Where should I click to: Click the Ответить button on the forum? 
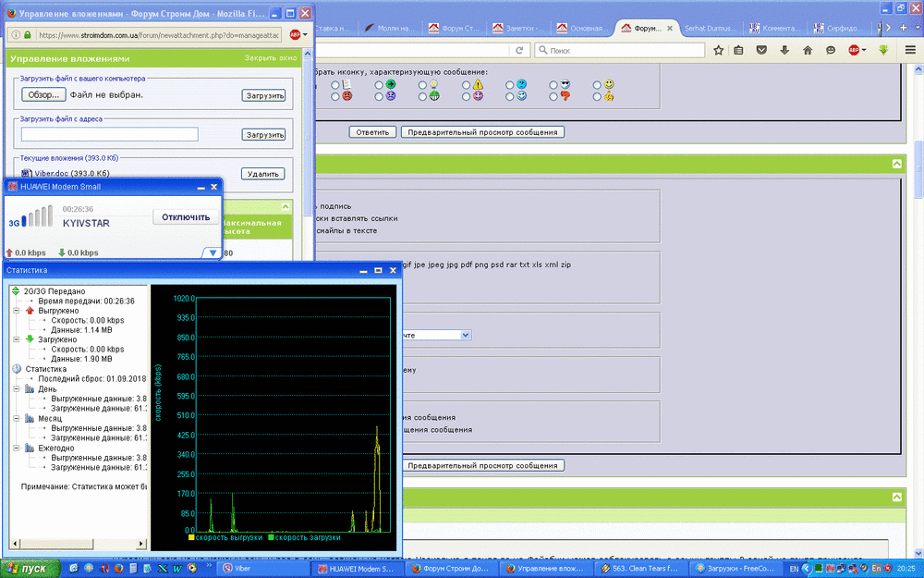[372, 131]
